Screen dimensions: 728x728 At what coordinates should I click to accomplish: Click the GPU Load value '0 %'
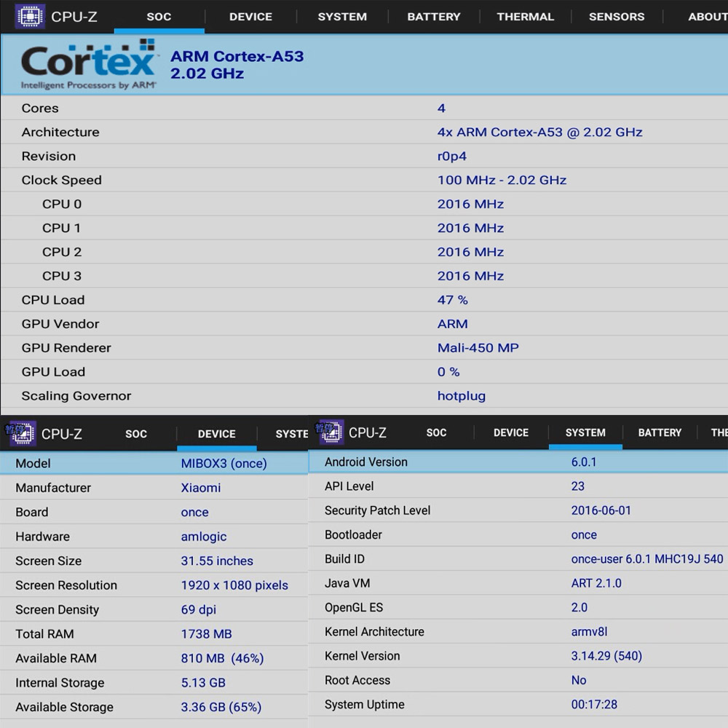pyautogui.click(x=448, y=372)
